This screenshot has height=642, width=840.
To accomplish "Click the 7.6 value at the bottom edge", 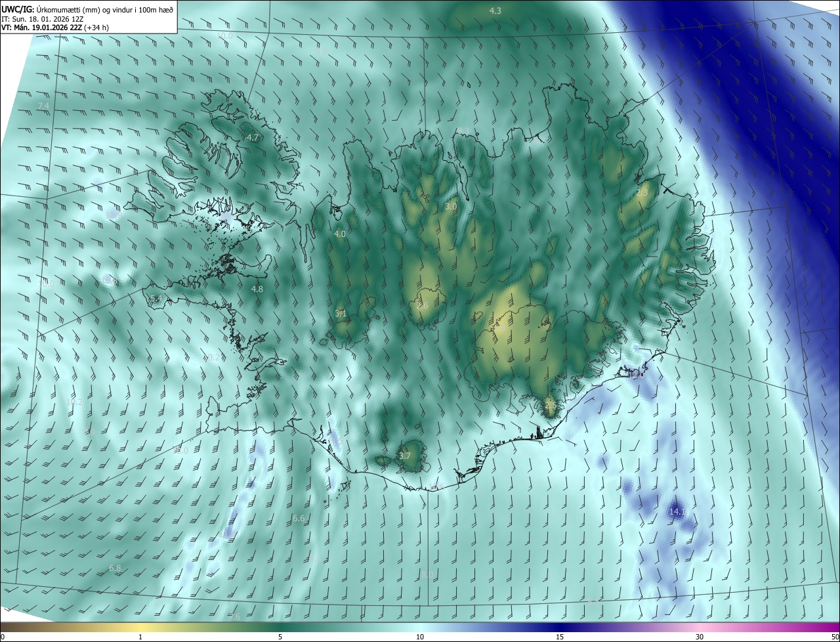I will [x=234, y=617].
